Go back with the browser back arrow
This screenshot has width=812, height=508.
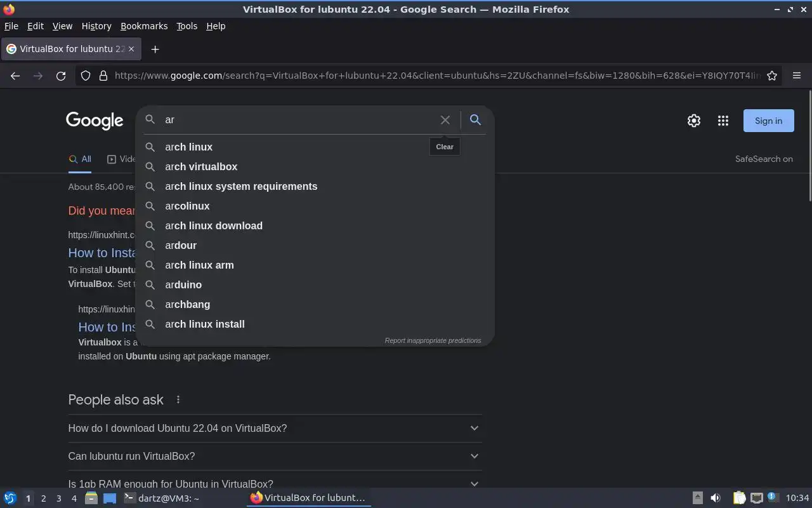coord(15,76)
